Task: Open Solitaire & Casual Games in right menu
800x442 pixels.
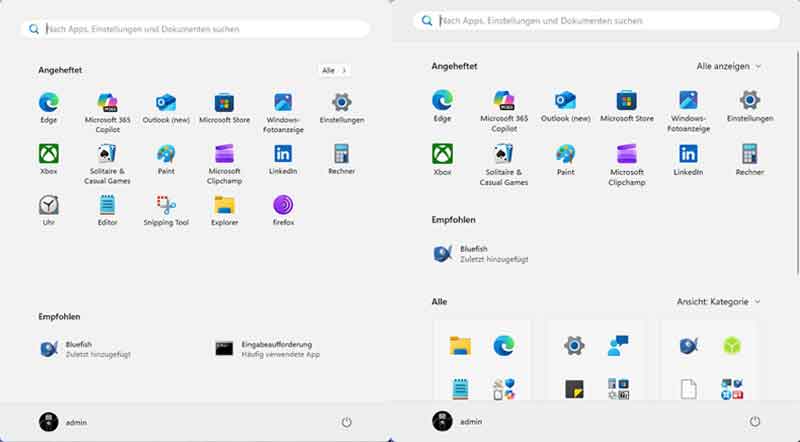Action: (x=504, y=165)
